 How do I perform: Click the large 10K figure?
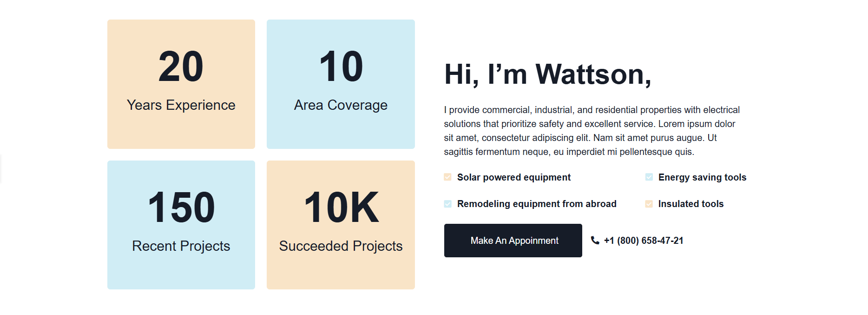(x=341, y=208)
